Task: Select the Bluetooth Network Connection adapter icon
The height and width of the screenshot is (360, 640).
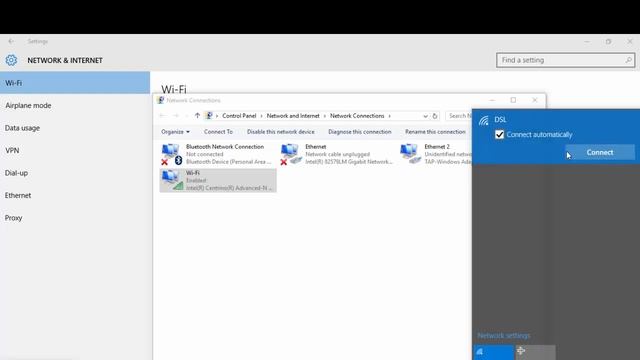Action: (171, 154)
